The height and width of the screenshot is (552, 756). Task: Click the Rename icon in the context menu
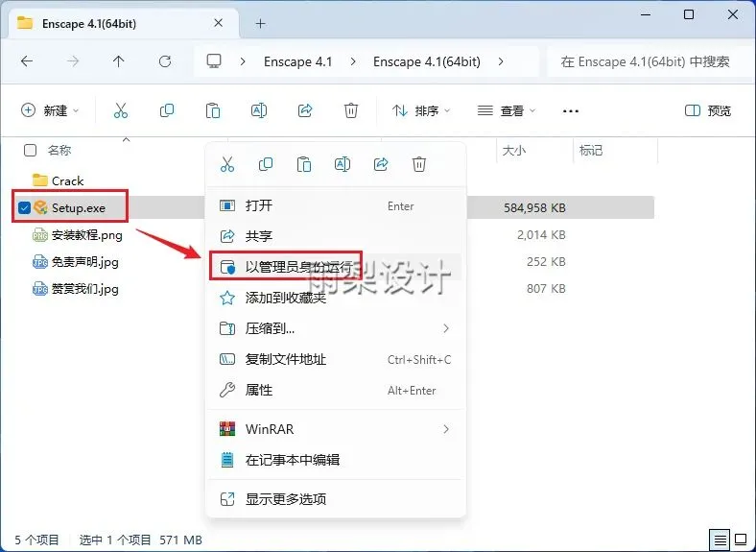tap(343, 164)
